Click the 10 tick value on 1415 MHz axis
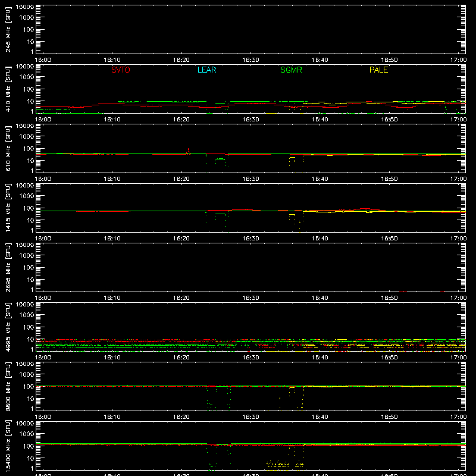Image resolution: width=476 pixels, height=476 pixels. pyautogui.click(x=30, y=220)
